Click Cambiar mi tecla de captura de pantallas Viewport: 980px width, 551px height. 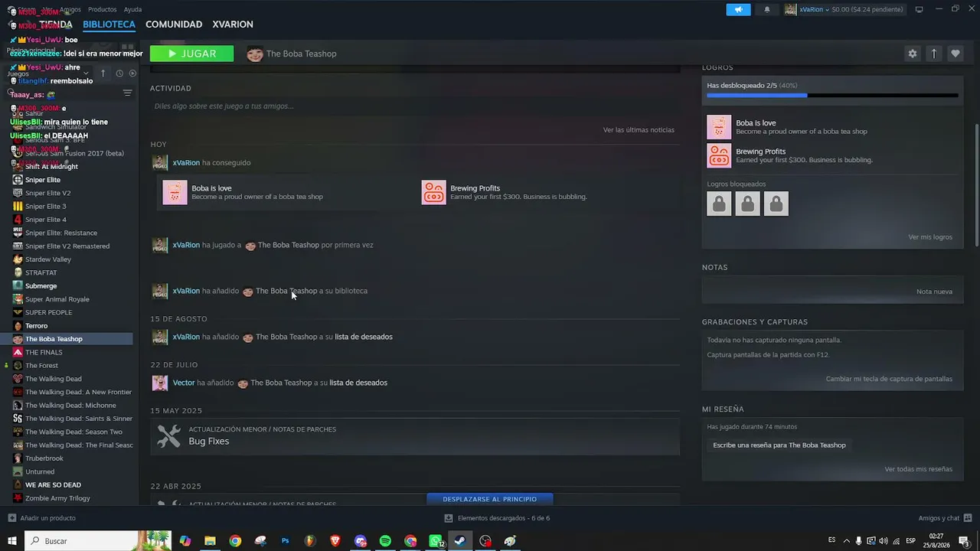pos(889,379)
